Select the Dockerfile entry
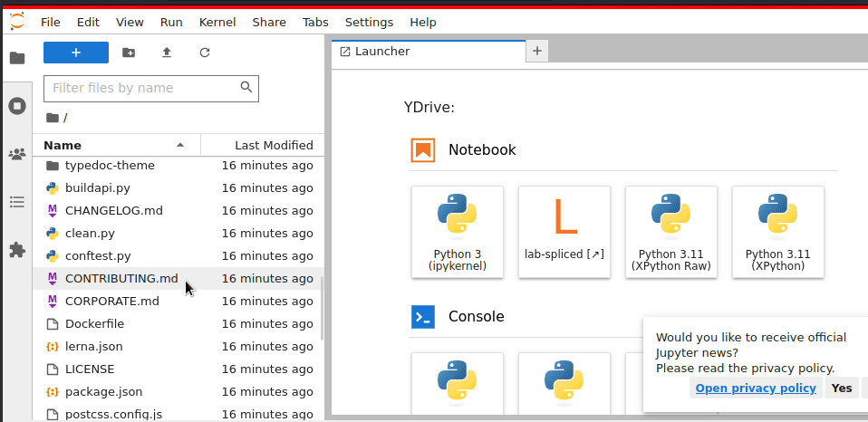Viewport: 868px width, 422px height. pos(178,323)
